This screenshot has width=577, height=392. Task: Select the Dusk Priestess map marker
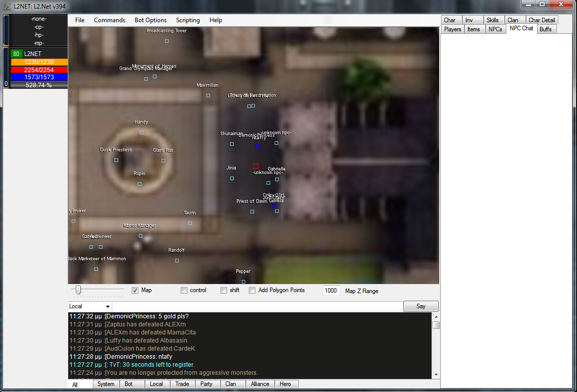pyautogui.click(x=116, y=160)
